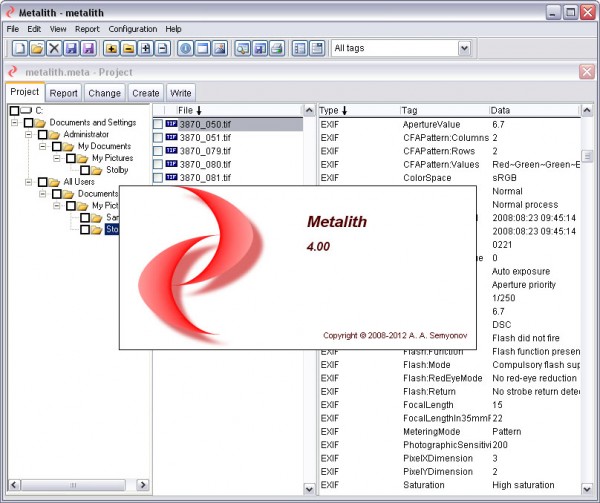This screenshot has height=503, width=600.
Task: Collapse the Documents and Settings tree node
Action: [x=15, y=122]
